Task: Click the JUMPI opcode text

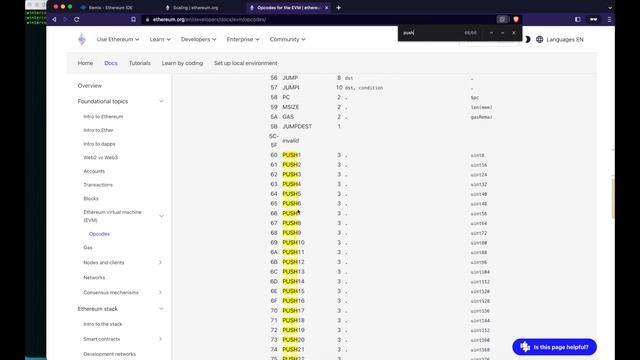Action: click(x=291, y=87)
